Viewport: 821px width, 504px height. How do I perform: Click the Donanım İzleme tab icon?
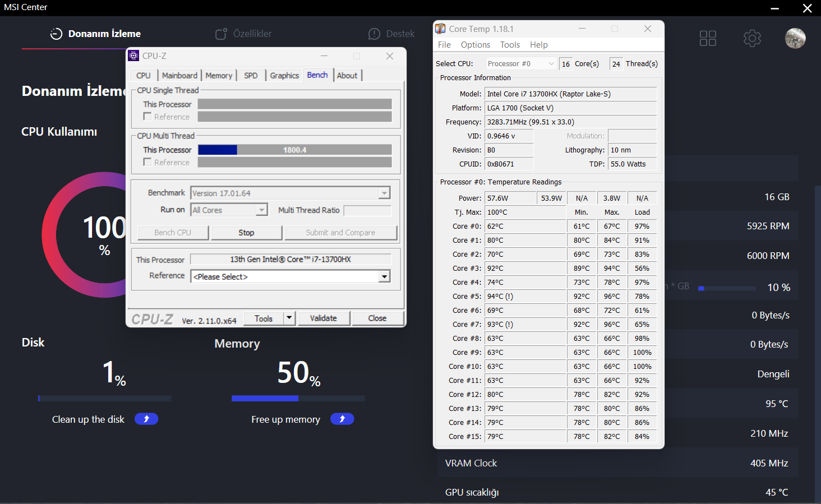[x=56, y=34]
